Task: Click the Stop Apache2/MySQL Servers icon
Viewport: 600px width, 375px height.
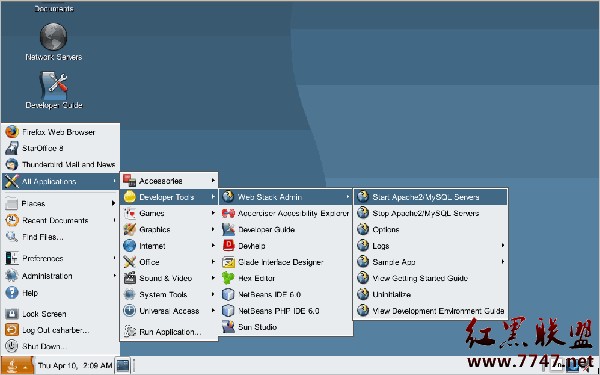Action: click(362, 213)
